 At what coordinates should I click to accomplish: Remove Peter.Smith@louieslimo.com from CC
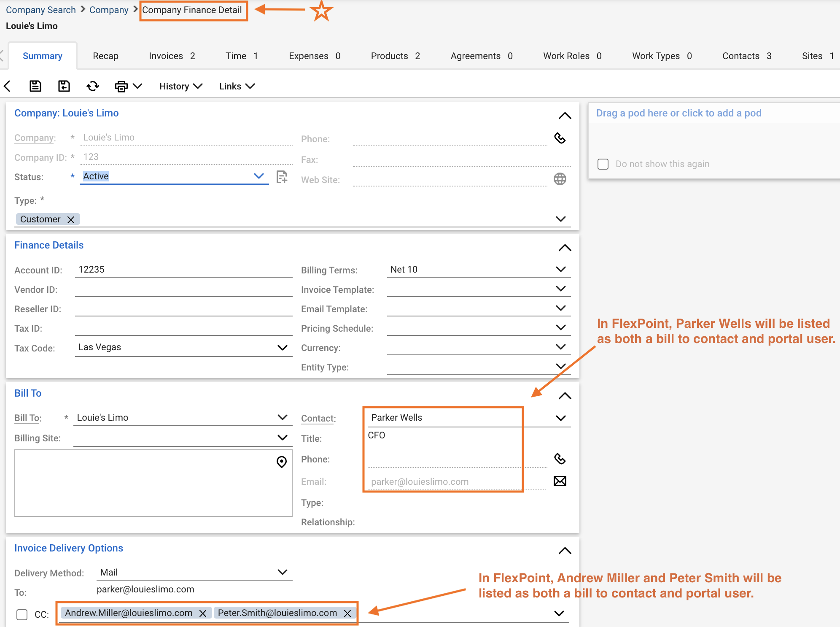[x=347, y=613]
